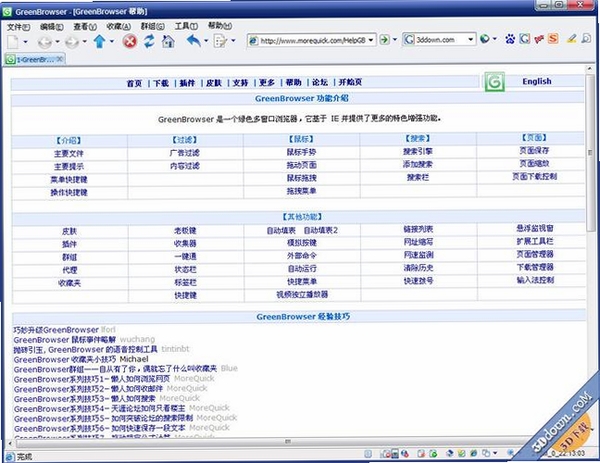Click the page document toolbar icon
The width and height of the screenshot is (600, 463).
point(220,41)
